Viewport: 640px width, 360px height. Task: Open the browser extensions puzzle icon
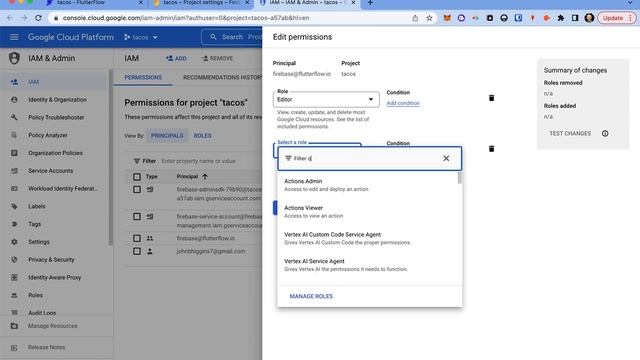[x=561, y=18]
